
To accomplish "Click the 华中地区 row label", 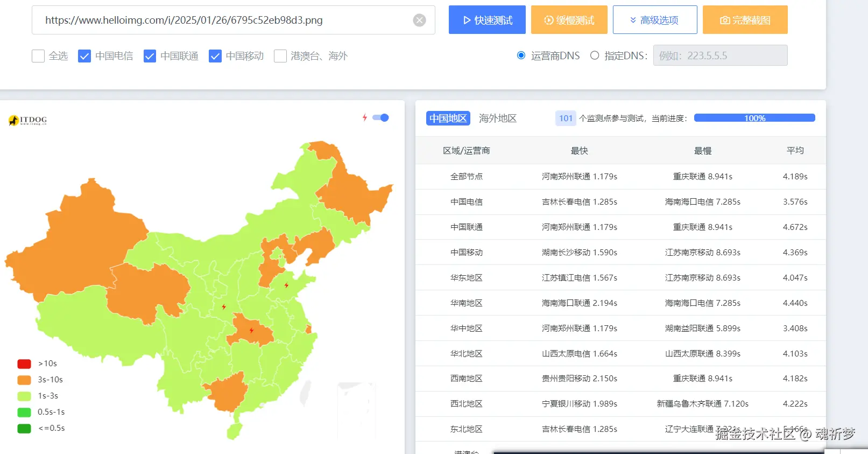I will click(x=467, y=329).
